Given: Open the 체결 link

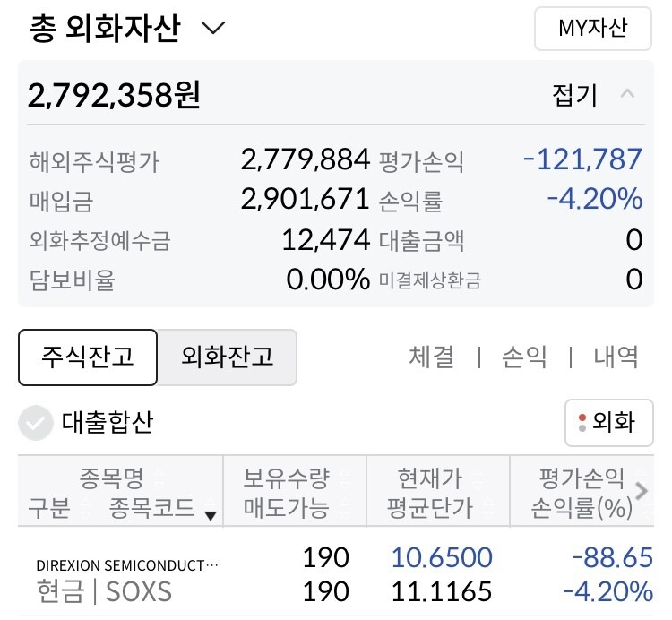Looking at the screenshot, I should [431, 357].
